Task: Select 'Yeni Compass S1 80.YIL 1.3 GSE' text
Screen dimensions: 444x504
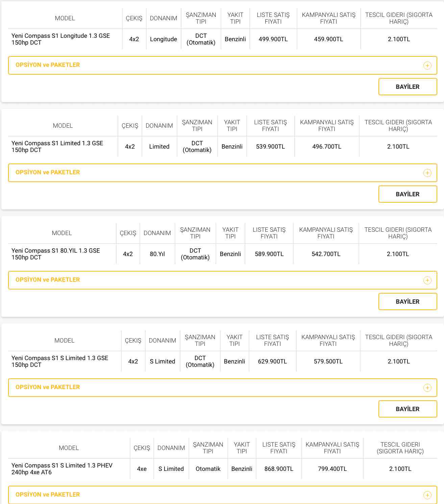Action: point(56,251)
